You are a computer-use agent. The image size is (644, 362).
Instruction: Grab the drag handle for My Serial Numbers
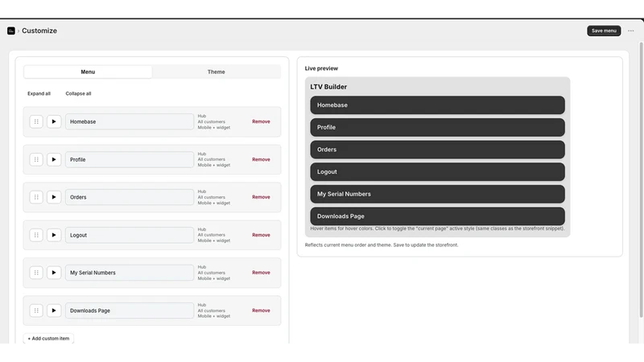(x=36, y=273)
